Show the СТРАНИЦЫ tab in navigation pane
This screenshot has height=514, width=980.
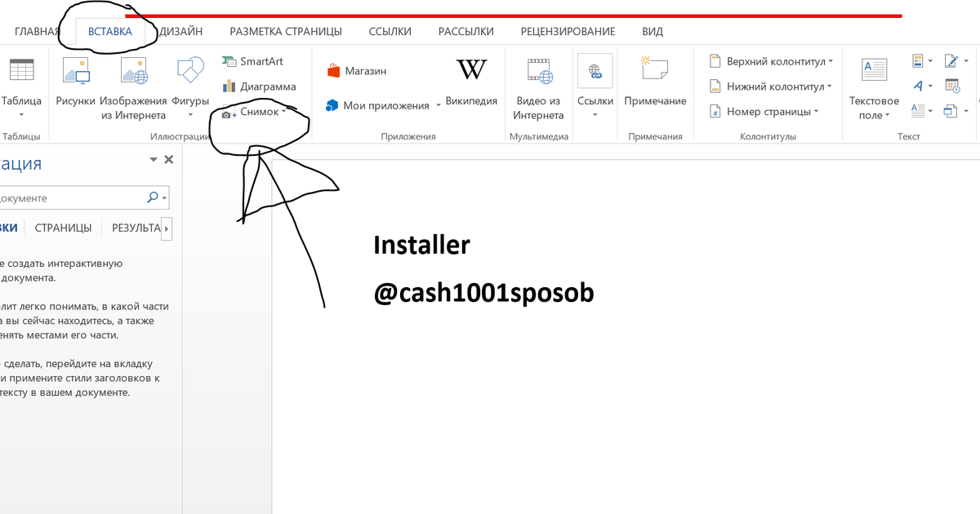[63, 228]
